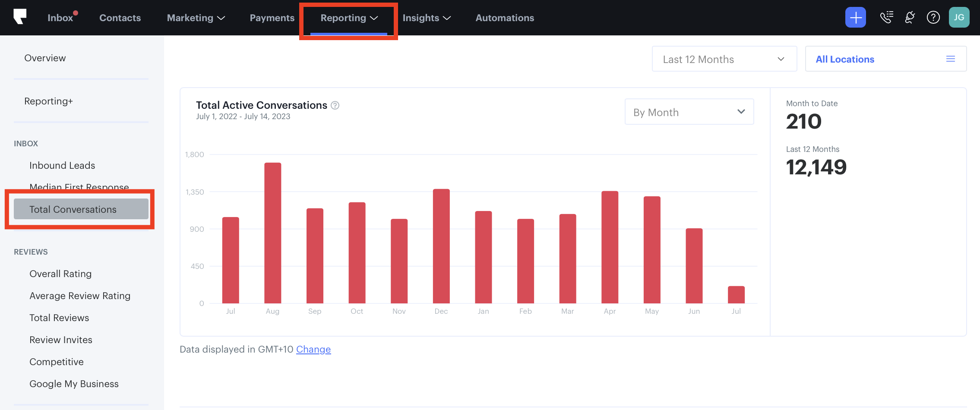The image size is (980, 410).
Task: Open the JG user avatar menu
Action: click(959, 18)
